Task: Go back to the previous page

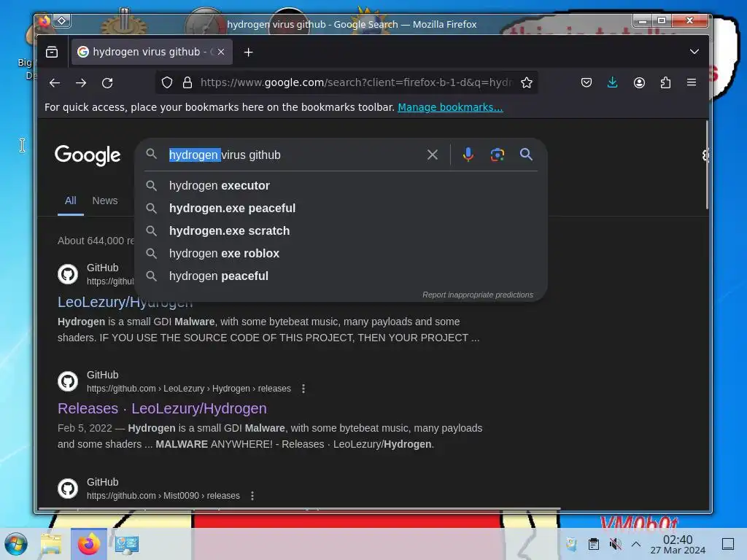Action: pos(55,83)
